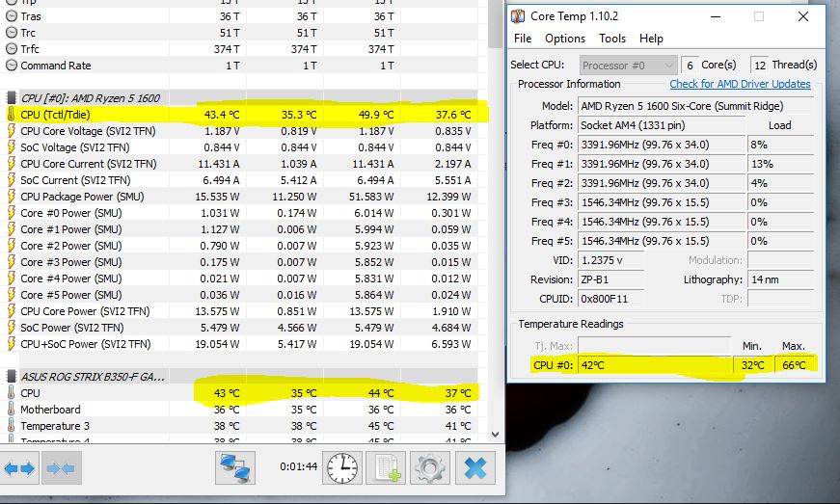Minimize the Core Temp window
Screen dimensions: 840x504
(x=716, y=16)
